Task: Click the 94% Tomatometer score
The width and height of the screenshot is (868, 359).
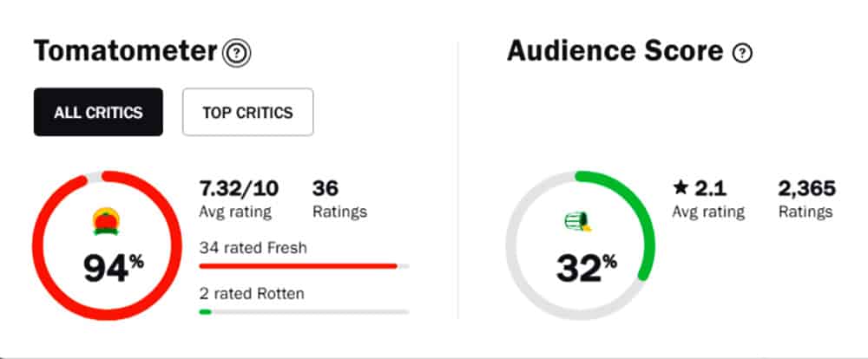Action: click(112, 268)
